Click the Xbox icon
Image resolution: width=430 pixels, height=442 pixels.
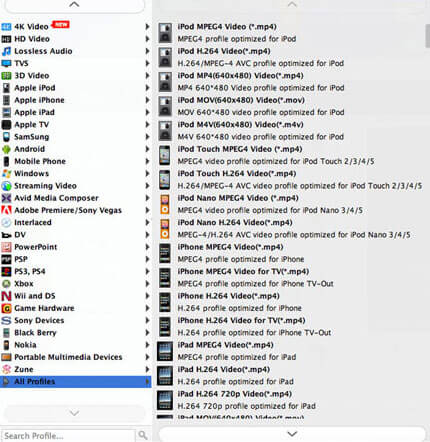point(6,284)
